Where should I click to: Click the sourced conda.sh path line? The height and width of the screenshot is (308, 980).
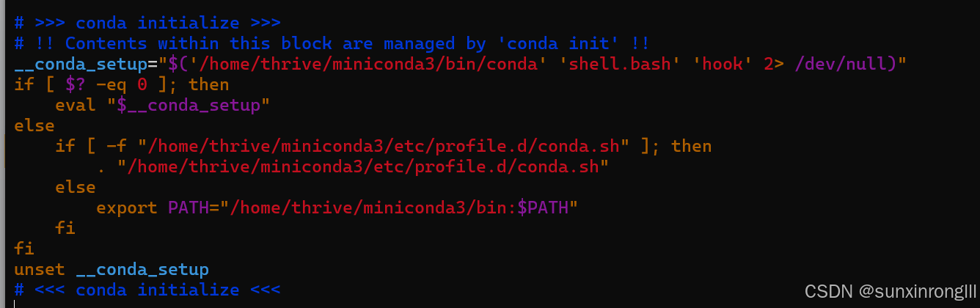tap(354, 166)
